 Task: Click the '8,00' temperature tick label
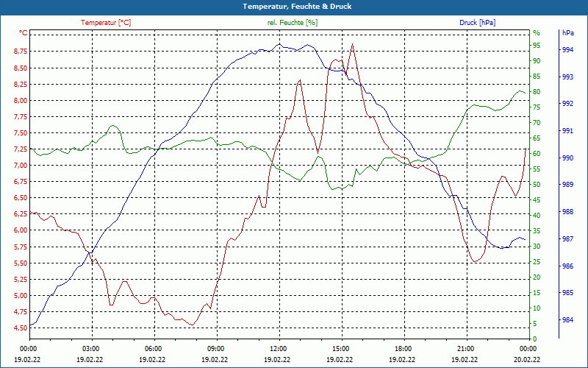tap(21, 101)
